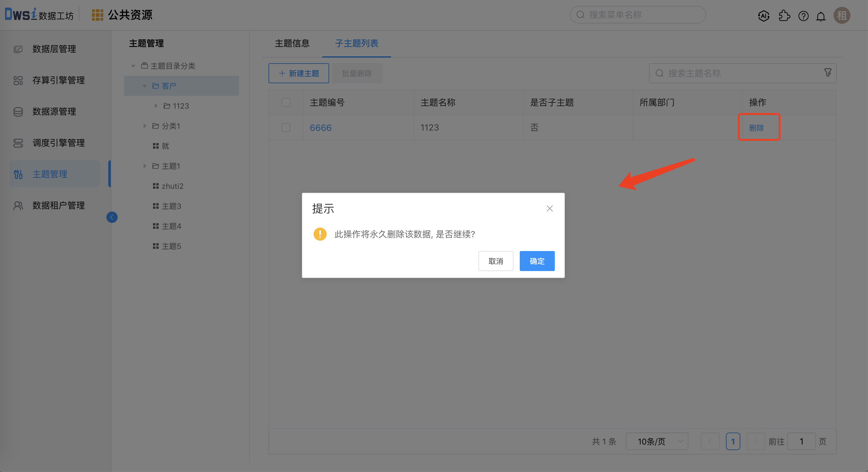Check the select-all checkbox in table header
Screen dimensions: 868x472
pos(286,102)
